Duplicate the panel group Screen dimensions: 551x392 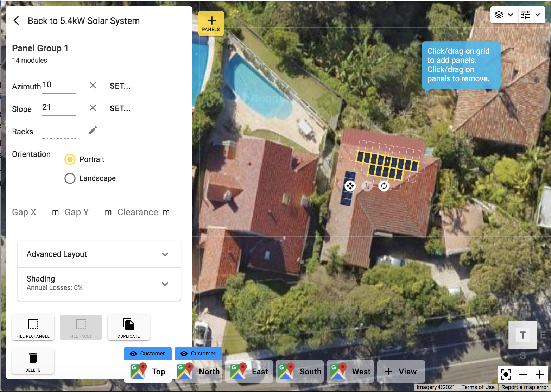[129, 327]
